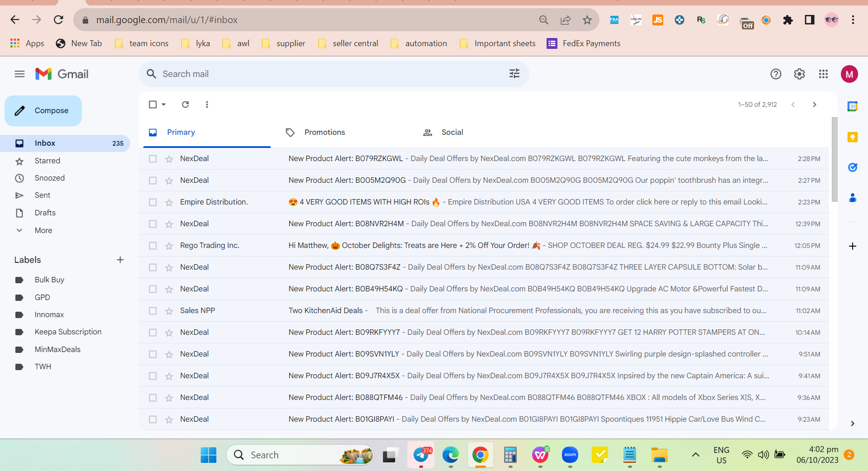The height and width of the screenshot is (471, 868).
Task: Open the Keepa Subscription label
Action: click(68, 332)
